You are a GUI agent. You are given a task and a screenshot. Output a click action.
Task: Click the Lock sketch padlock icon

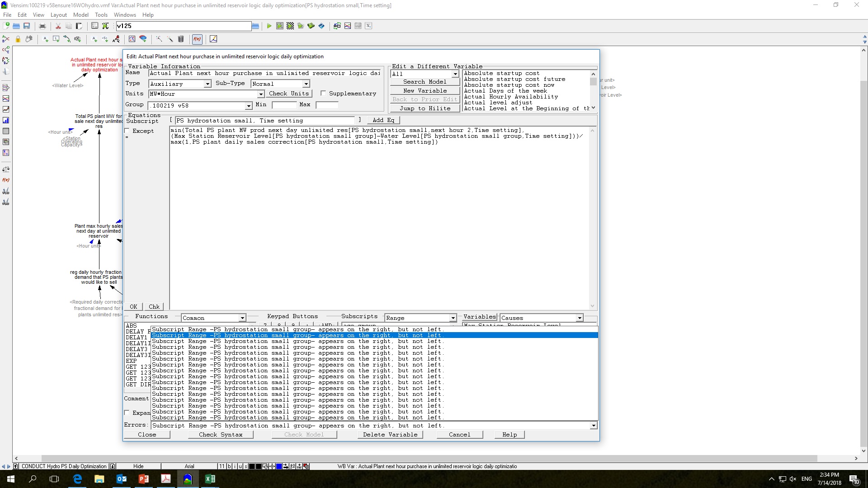(18, 39)
